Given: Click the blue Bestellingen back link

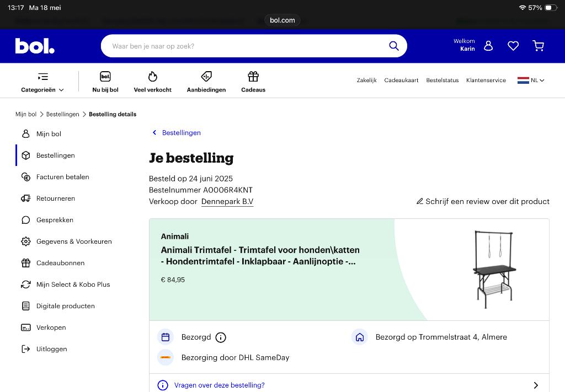Looking at the screenshot, I should pyautogui.click(x=181, y=132).
